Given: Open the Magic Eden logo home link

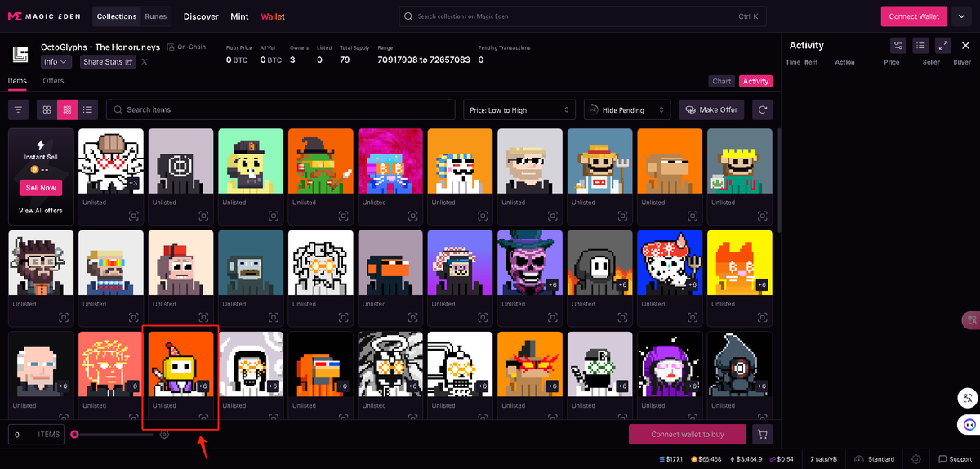Looking at the screenshot, I should [x=46, y=16].
